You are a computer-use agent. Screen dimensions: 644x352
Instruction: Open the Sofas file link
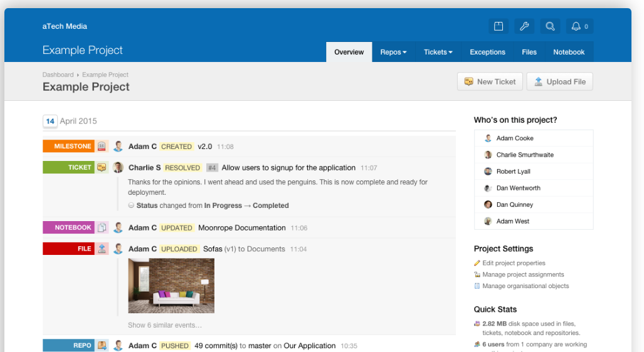tap(213, 249)
